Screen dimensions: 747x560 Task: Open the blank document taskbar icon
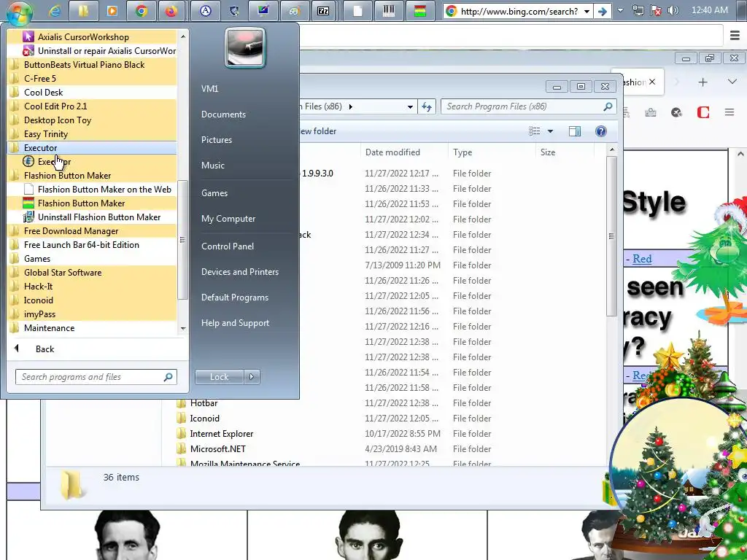pyautogui.click(x=357, y=10)
